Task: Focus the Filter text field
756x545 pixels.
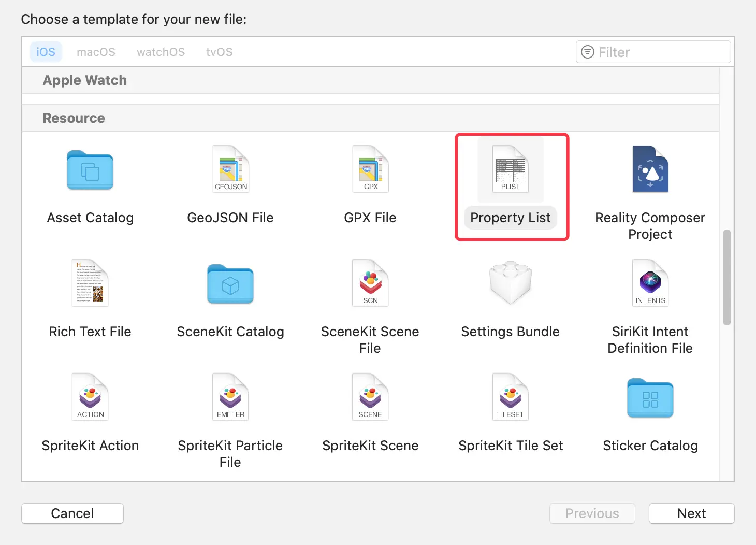Action: coord(653,52)
